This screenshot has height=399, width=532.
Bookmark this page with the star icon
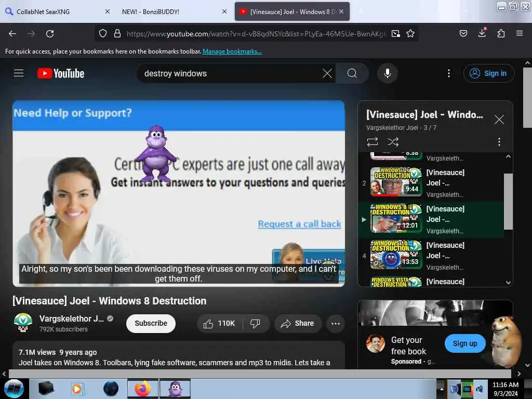tap(410, 34)
